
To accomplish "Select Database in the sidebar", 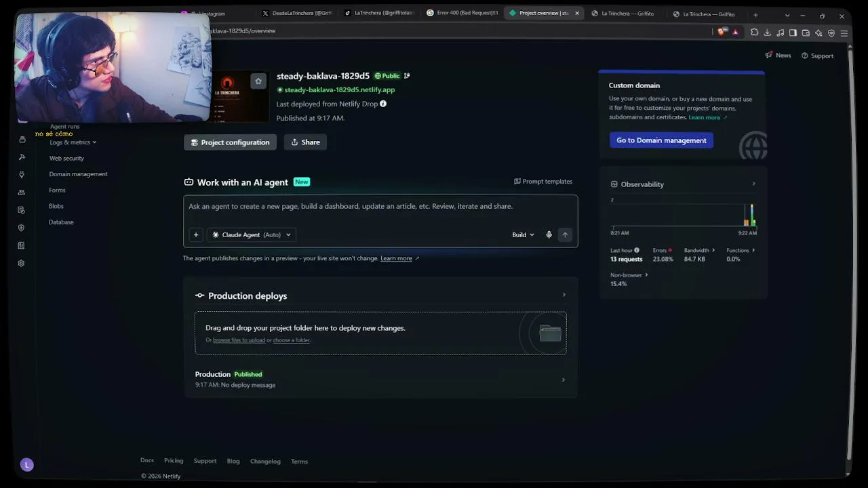I will tap(61, 222).
